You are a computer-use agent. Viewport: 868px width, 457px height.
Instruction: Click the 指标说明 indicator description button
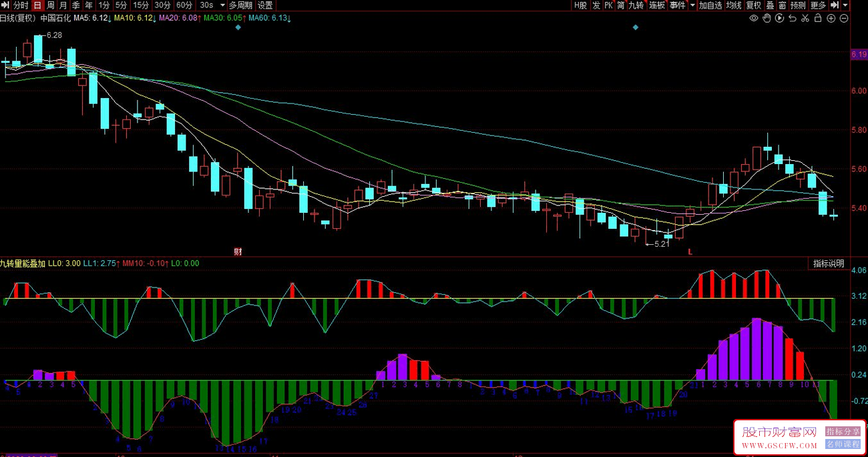[x=829, y=264]
